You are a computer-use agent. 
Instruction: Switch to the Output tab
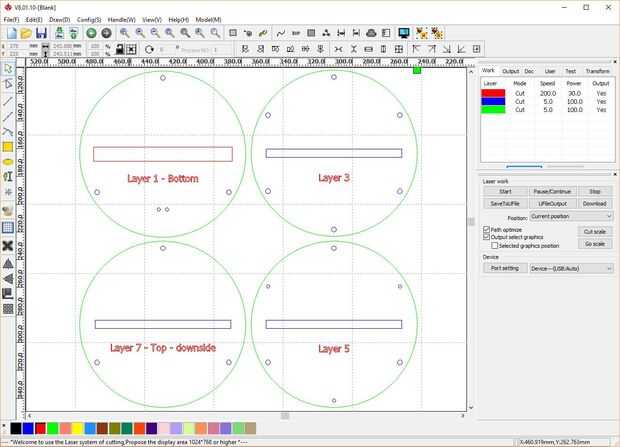(x=510, y=71)
